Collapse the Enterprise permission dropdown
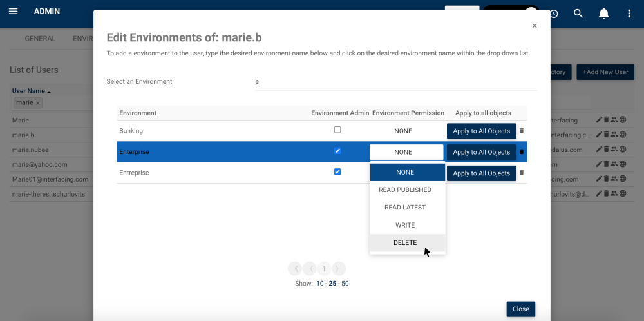The height and width of the screenshot is (321, 644). 406,152
